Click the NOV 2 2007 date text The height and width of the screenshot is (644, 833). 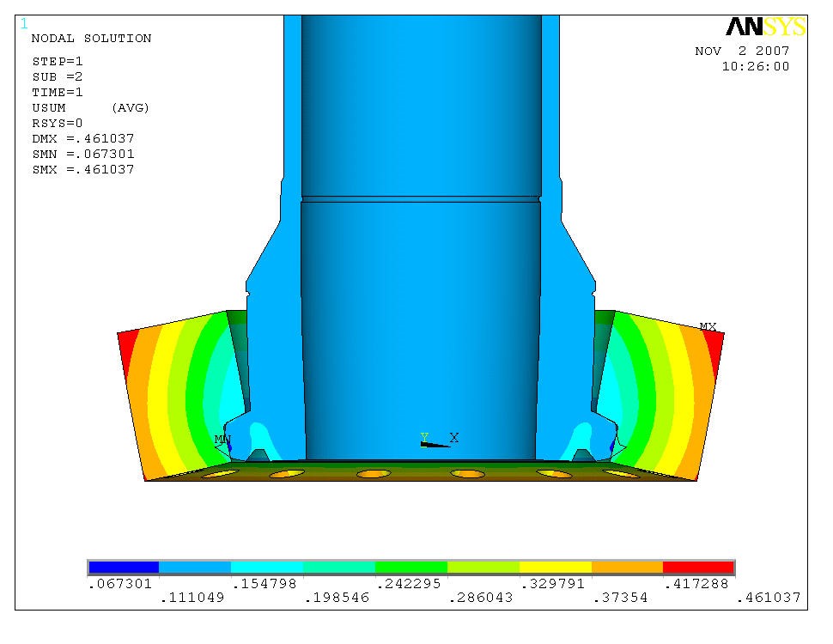742,51
